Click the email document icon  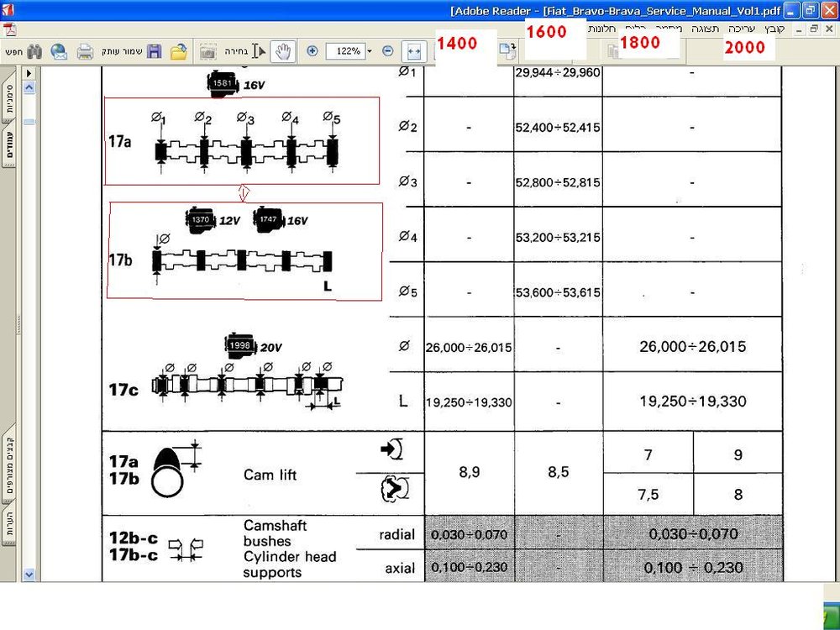[59, 51]
